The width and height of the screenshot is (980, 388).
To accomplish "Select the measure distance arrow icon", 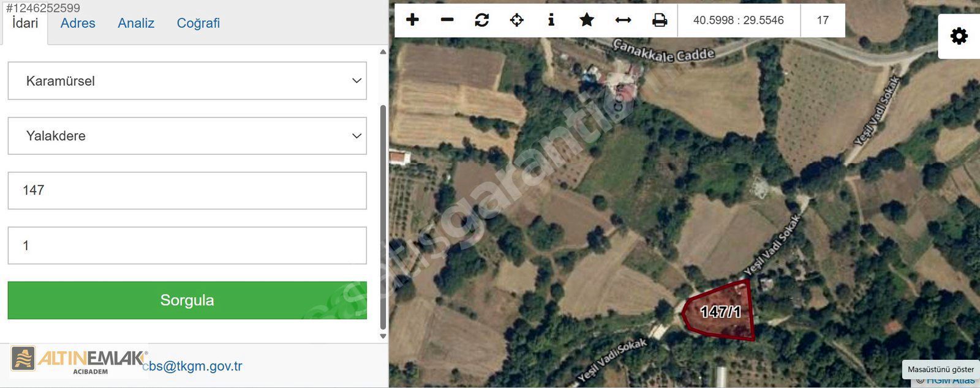I will pos(623,20).
